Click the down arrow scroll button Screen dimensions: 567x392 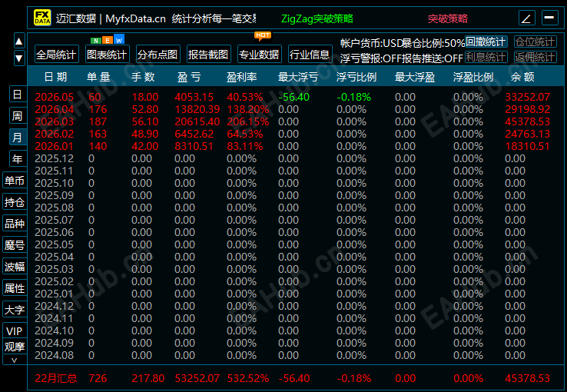pyautogui.click(x=19, y=58)
